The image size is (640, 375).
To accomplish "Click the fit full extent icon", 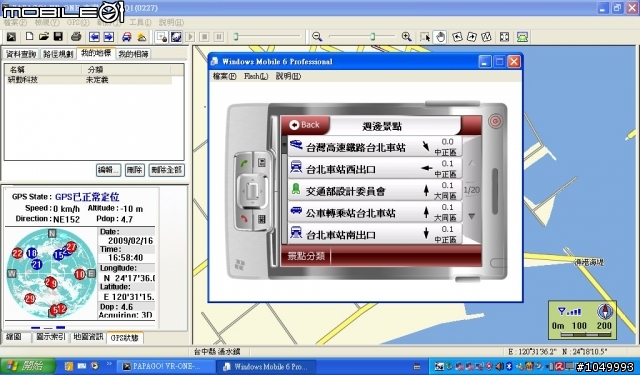I will click(504, 37).
